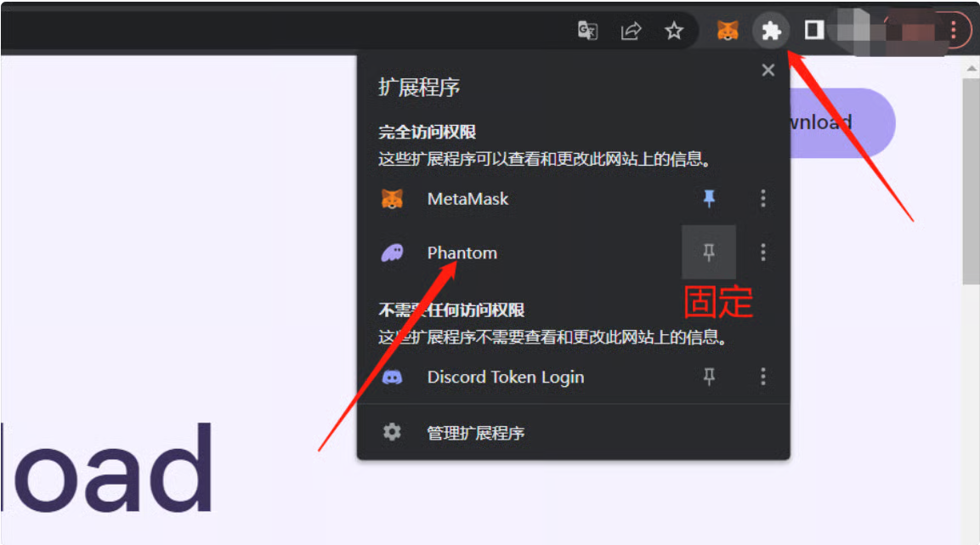Click the Extensions puzzle piece icon

click(x=771, y=31)
